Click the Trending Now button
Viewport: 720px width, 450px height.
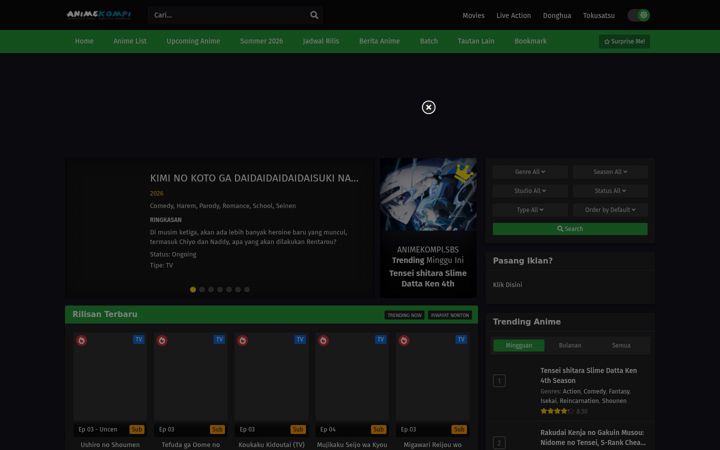click(404, 315)
